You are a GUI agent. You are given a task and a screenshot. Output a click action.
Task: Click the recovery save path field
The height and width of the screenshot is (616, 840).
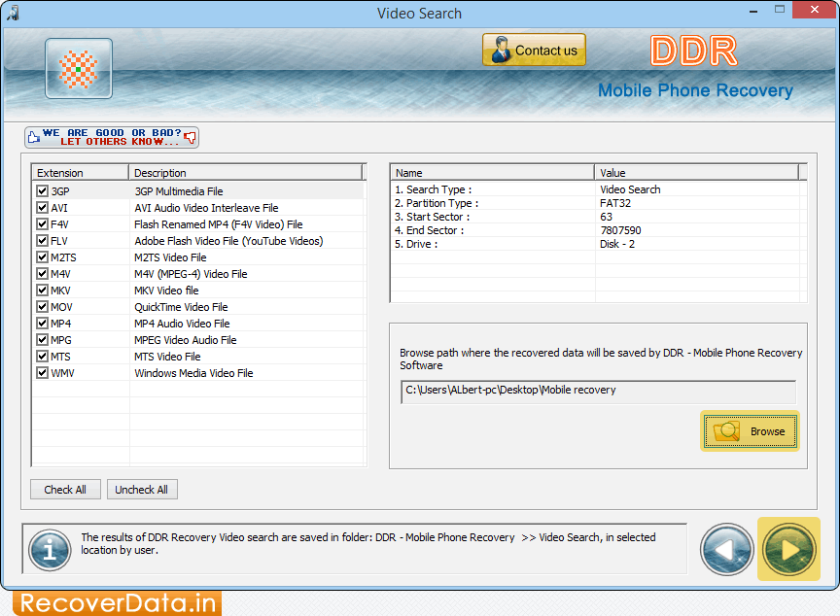[598, 391]
